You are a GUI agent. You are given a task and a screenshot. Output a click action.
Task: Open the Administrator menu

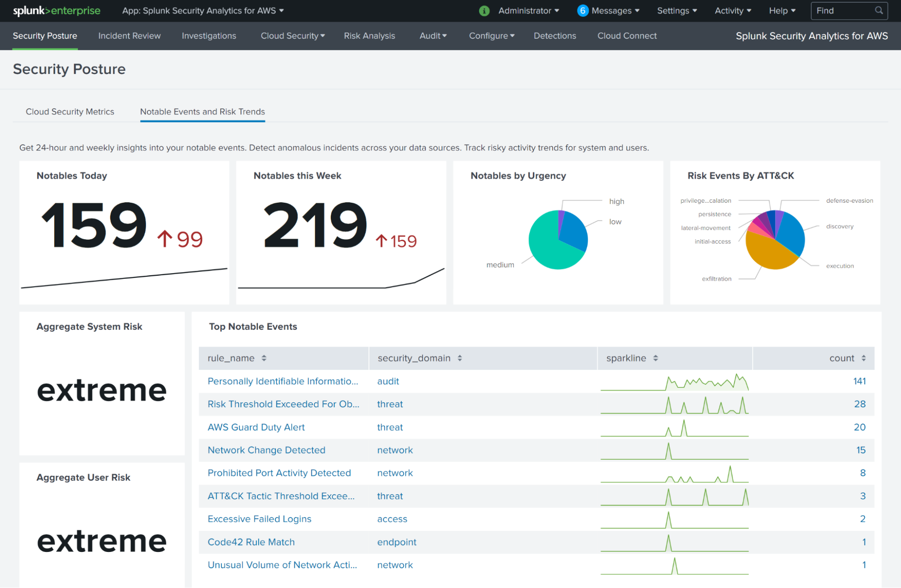(x=529, y=11)
